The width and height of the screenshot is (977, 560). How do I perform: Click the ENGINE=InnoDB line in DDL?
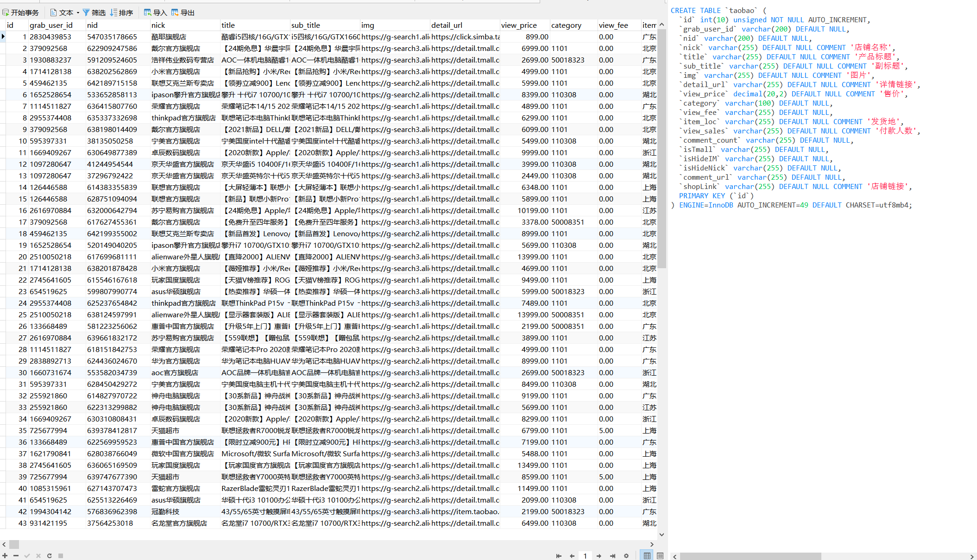click(x=791, y=205)
